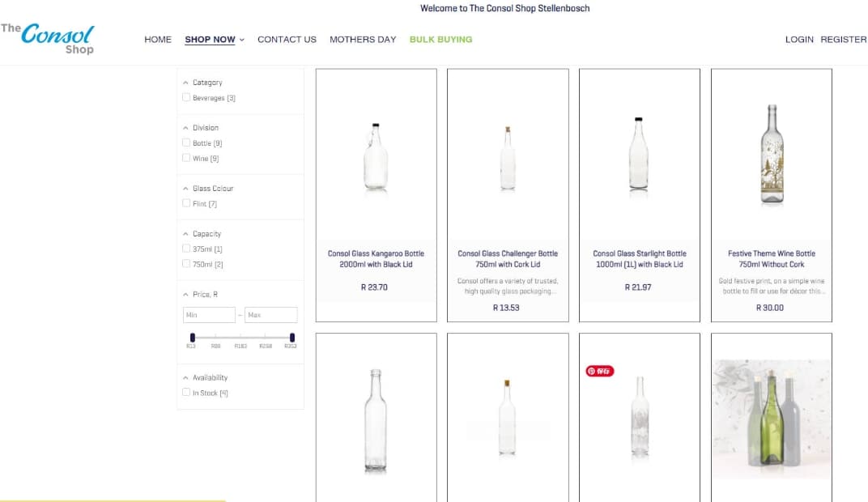Enable the Wine division filter

click(x=187, y=159)
